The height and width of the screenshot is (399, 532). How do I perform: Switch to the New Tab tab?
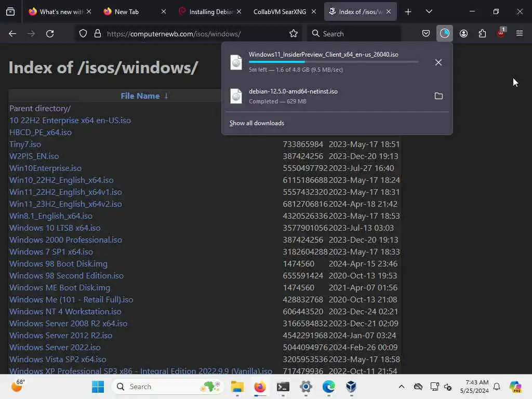pos(135,12)
